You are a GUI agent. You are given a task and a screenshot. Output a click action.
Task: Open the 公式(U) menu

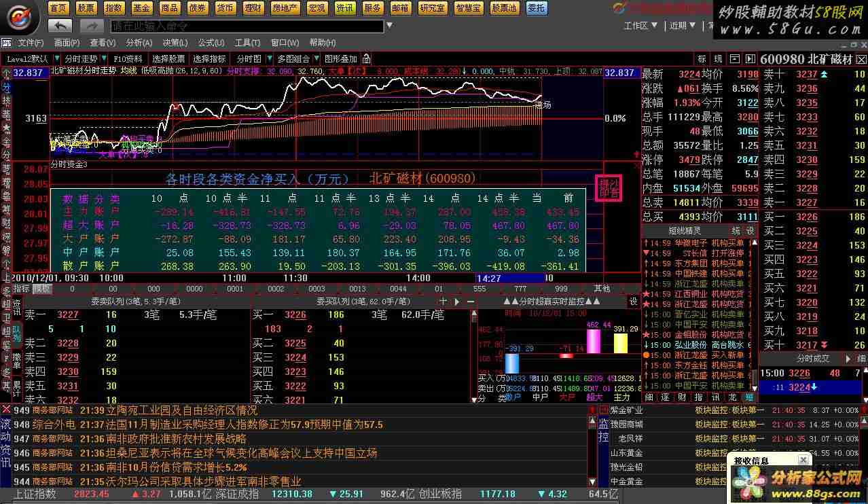pos(211,43)
